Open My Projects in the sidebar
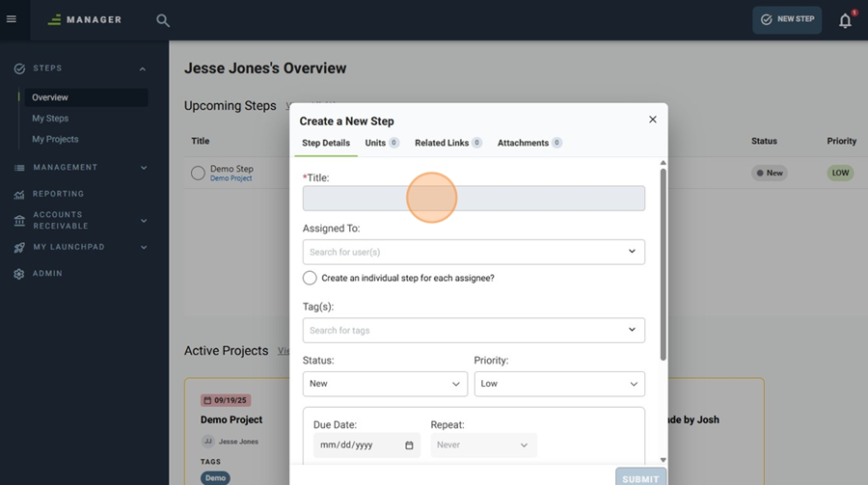Screen dimensions: 868x485 (x=55, y=139)
